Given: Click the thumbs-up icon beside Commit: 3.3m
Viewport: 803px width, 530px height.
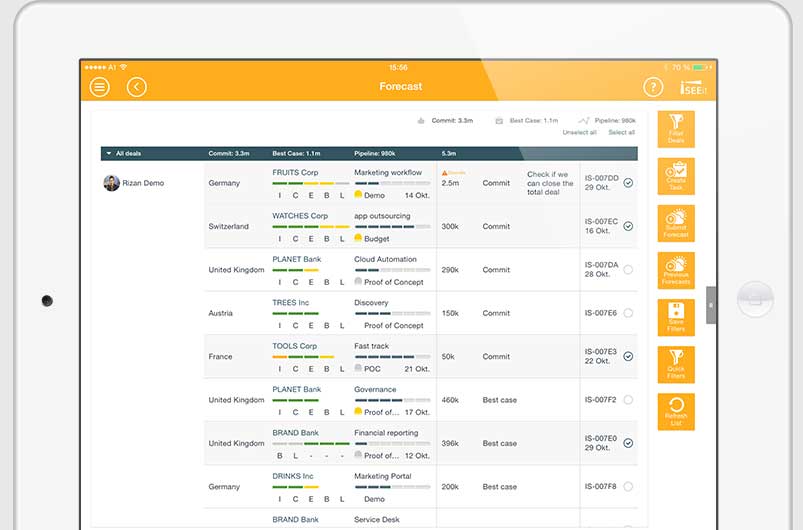Looking at the screenshot, I should pyautogui.click(x=421, y=121).
